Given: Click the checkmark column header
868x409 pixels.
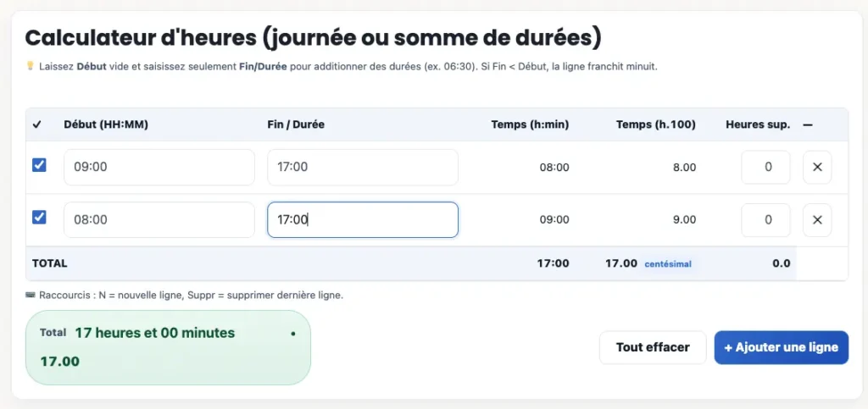Looking at the screenshot, I should 37,124.
